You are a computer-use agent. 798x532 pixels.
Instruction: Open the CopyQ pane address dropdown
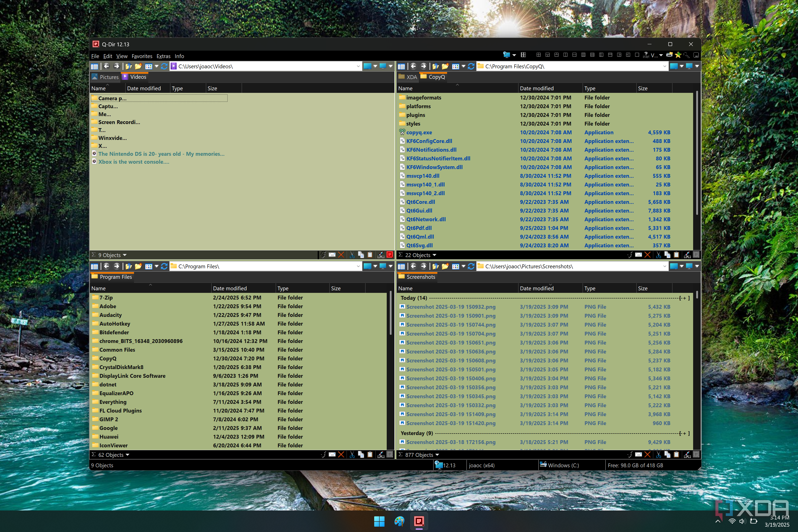point(665,66)
